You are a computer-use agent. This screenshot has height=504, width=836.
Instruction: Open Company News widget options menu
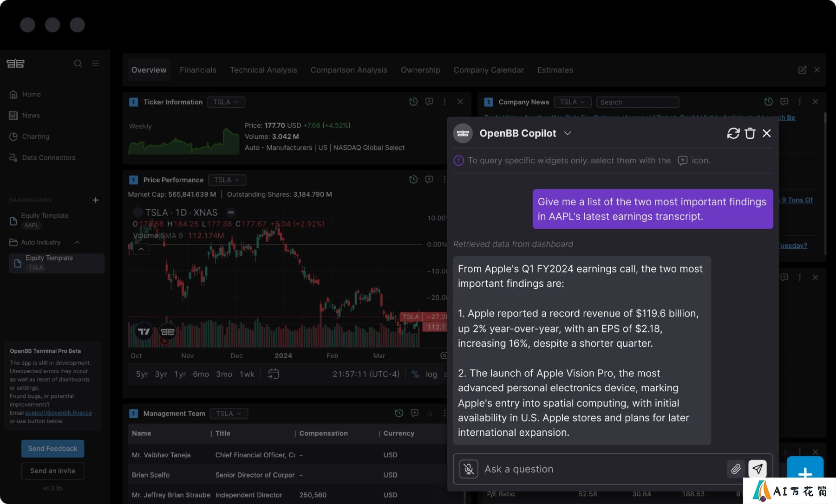coord(799,102)
